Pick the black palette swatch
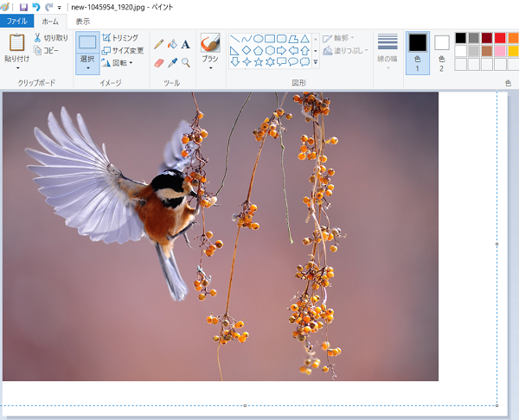The image size is (519, 420). click(x=460, y=38)
